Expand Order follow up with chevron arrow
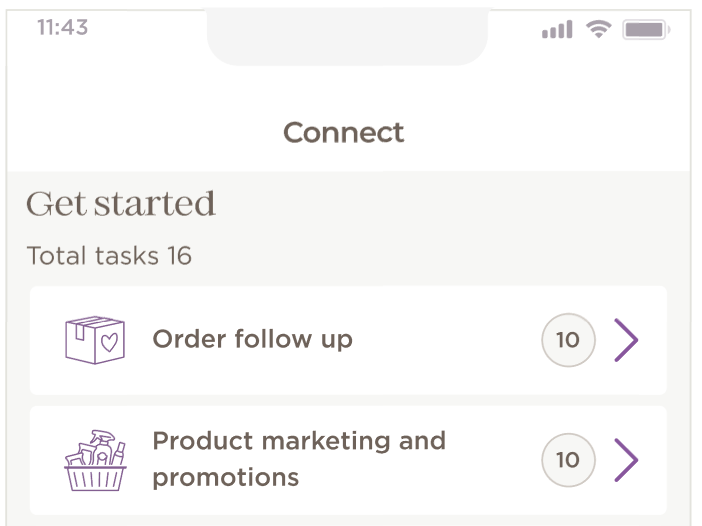The width and height of the screenshot is (702, 526). pos(626,340)
